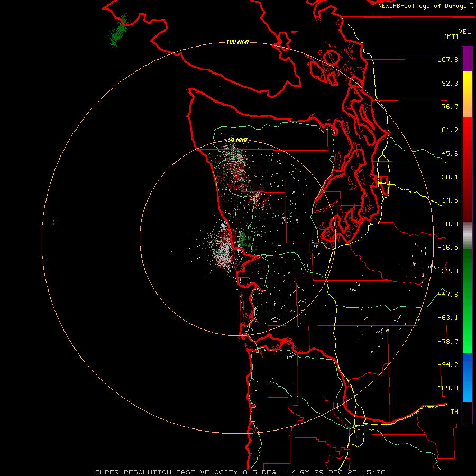
Task: Click the 100 NMI range ring label
Action: (x=237, y=42)
